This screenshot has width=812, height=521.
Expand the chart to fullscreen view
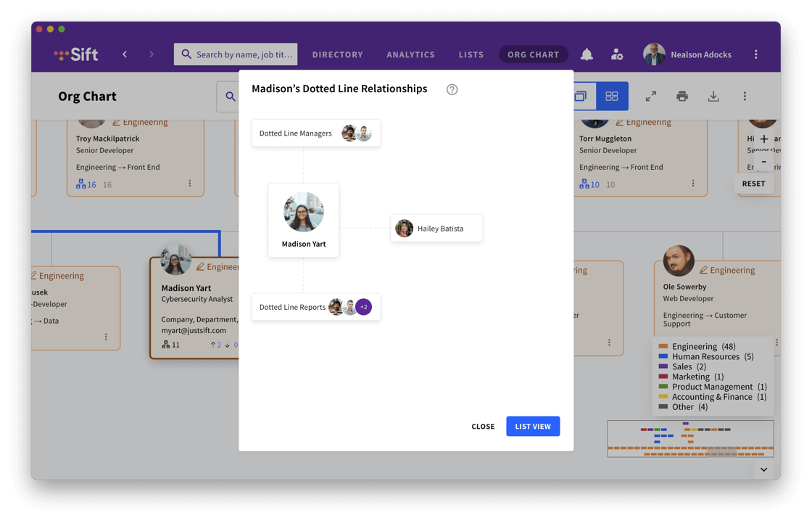pyautogui.click(x=651, y=96)
